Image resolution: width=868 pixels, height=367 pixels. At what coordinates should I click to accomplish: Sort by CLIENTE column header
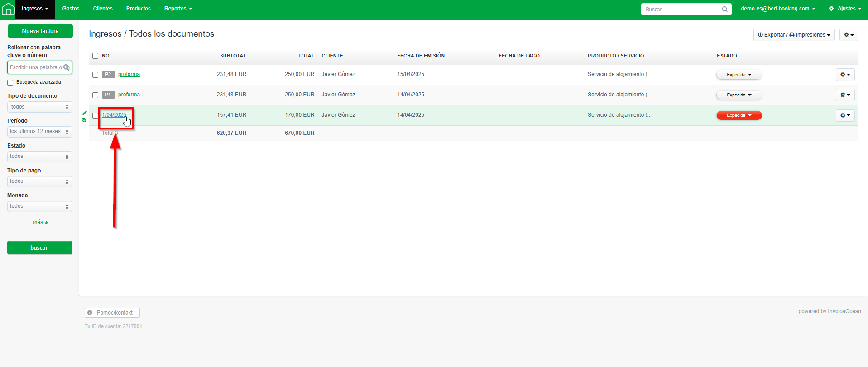[x=332, y=56]
